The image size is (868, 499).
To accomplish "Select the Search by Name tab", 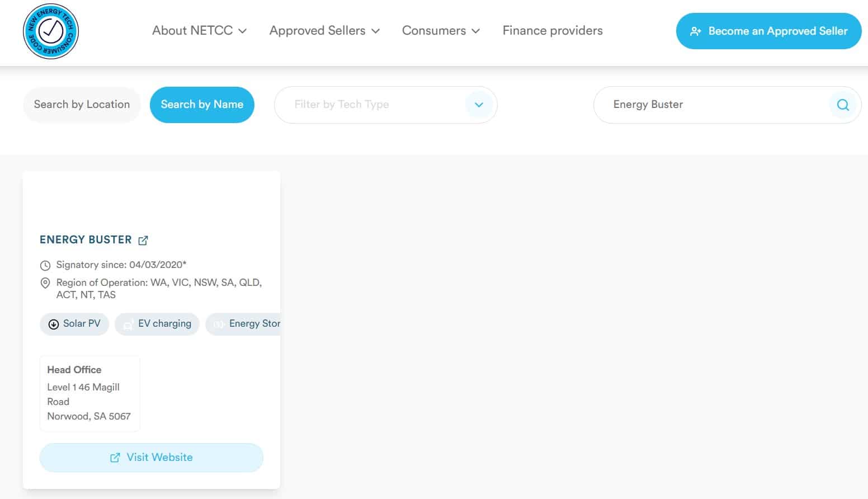I will click(202, 105).
